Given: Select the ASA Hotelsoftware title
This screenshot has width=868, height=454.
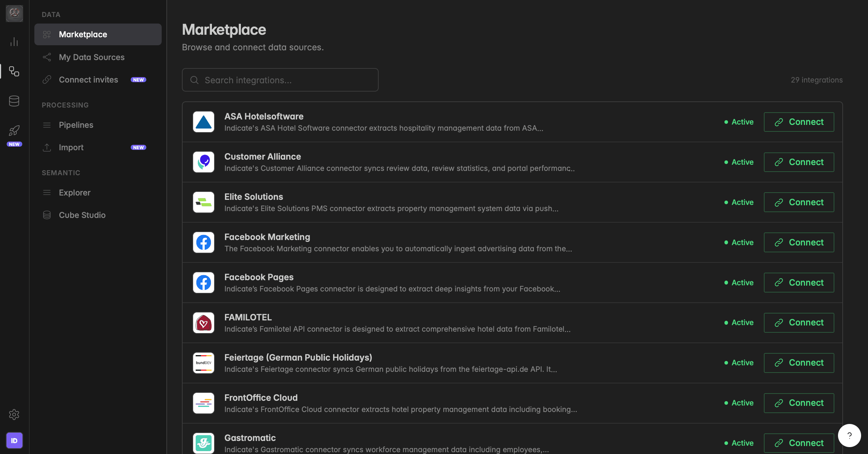Looking at the screenshot, I should 264,117.
